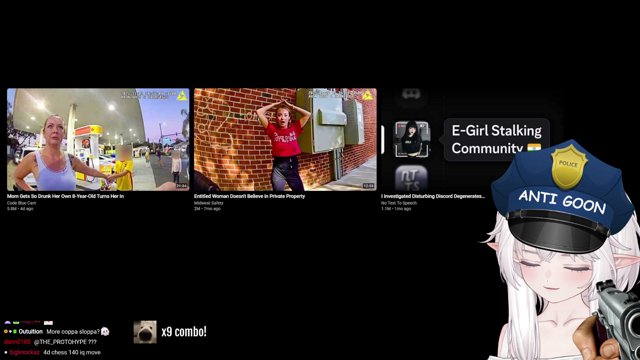Click the 'x9 combo!' text
This screenshot has height=360, width=640.
(x=184, y=332)
